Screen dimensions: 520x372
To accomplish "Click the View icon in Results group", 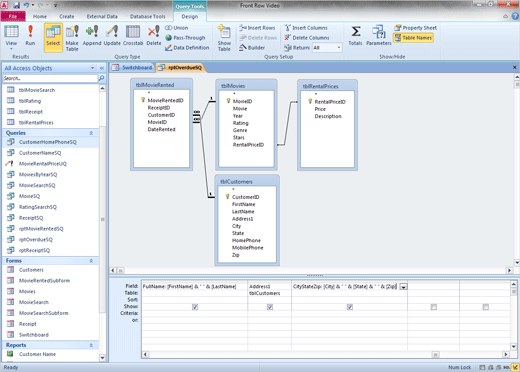I will click(11, 32).
